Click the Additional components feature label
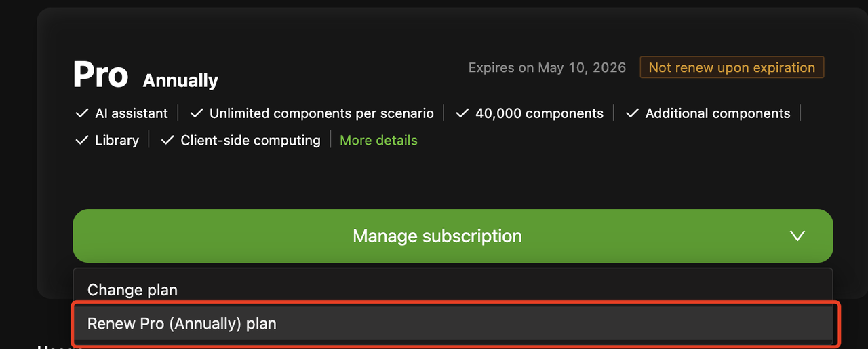The width and height of the screenshot is (868, 349). 717,113
